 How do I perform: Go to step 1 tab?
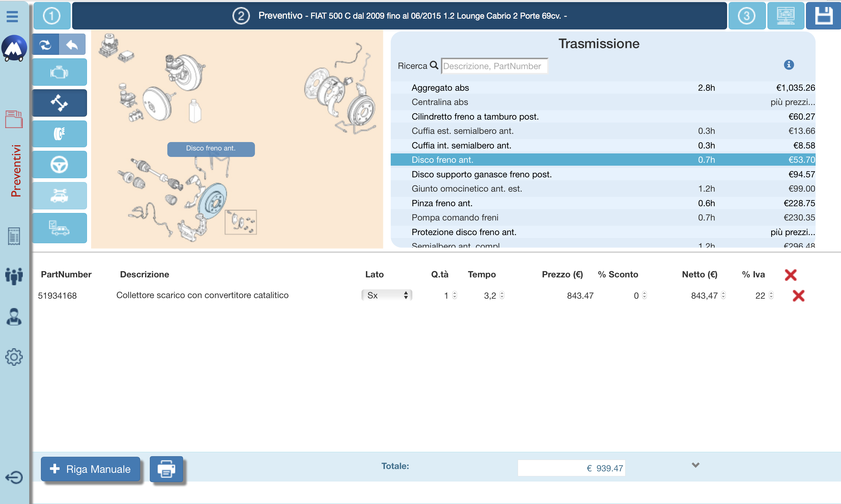coord(52,16)
